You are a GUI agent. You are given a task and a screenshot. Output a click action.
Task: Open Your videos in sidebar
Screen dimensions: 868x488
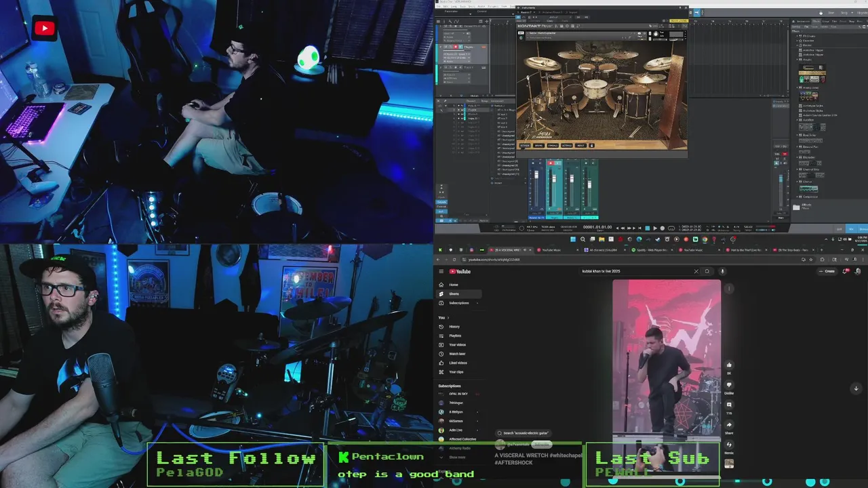[x=457, y=344]
